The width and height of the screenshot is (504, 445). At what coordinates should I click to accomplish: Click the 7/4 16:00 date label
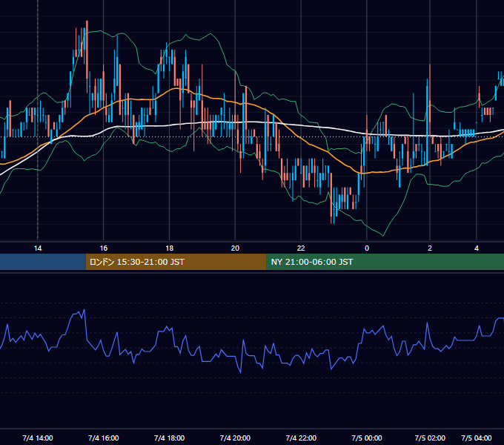(104, 438)
